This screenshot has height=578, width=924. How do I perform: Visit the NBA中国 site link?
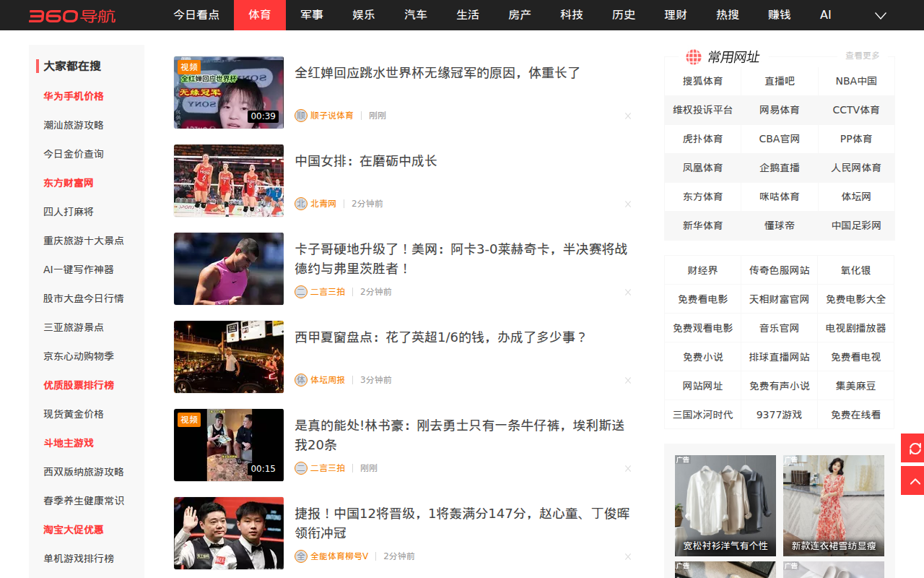click(x=856, y=81)
